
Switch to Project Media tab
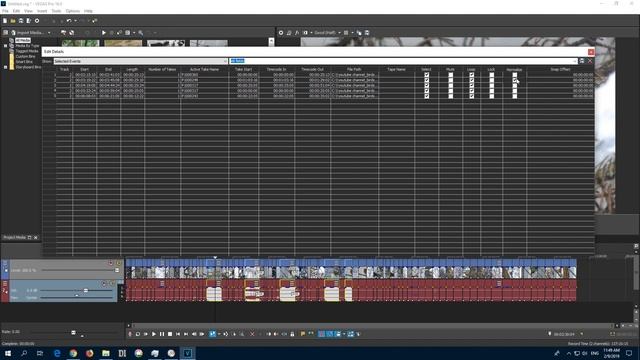(x=15, y=238)
